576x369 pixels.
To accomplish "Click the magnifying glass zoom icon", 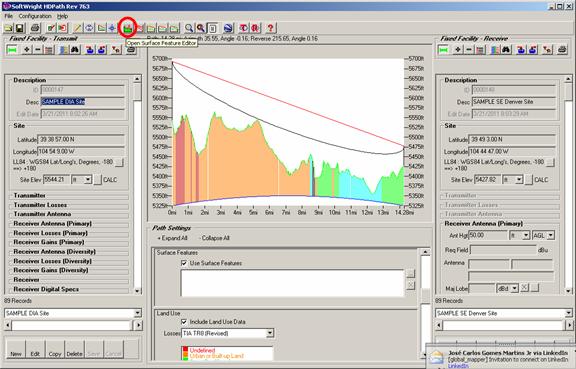I will [189, 28].
